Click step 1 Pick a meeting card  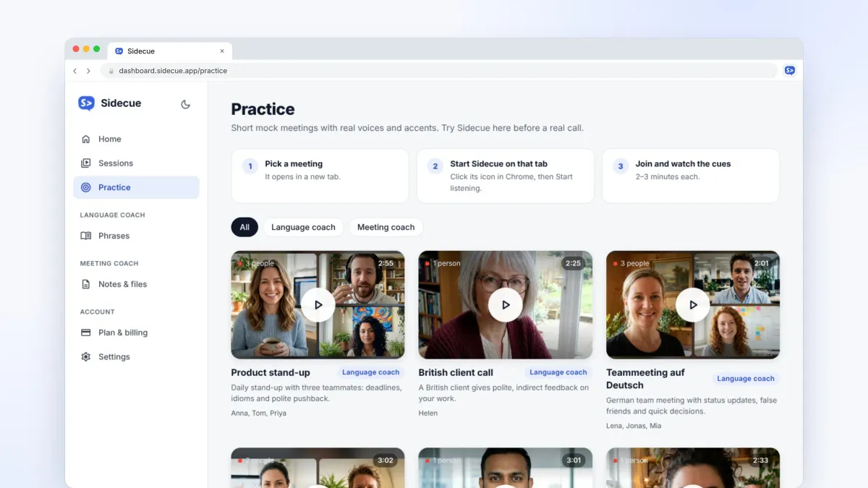(x=320, y=176)
